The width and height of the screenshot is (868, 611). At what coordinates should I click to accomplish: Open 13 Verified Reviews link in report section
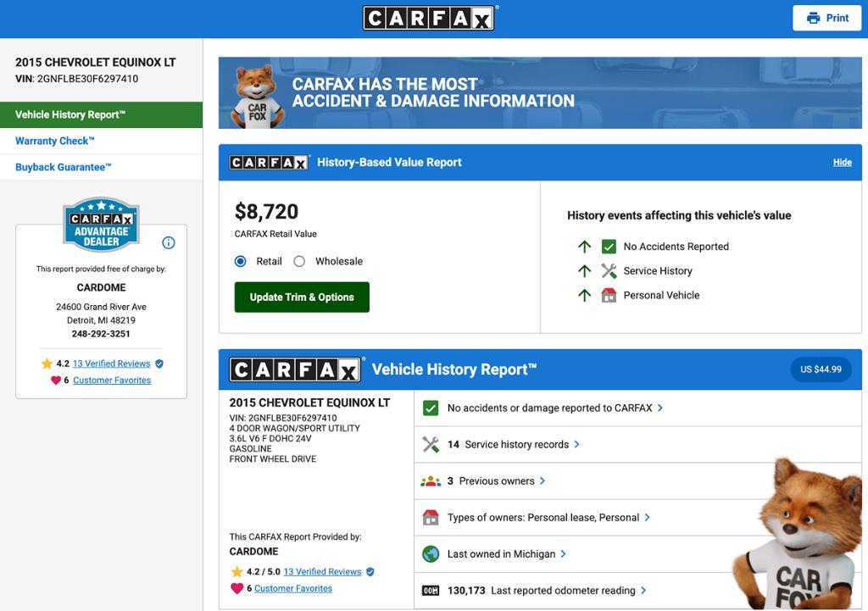(x=322, y=572)
